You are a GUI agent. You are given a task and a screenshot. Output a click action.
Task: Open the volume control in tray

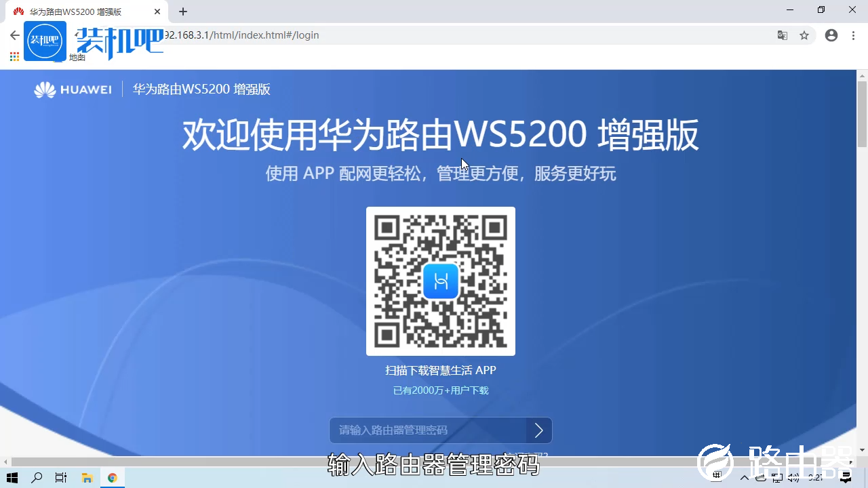[x=793, y=478]
